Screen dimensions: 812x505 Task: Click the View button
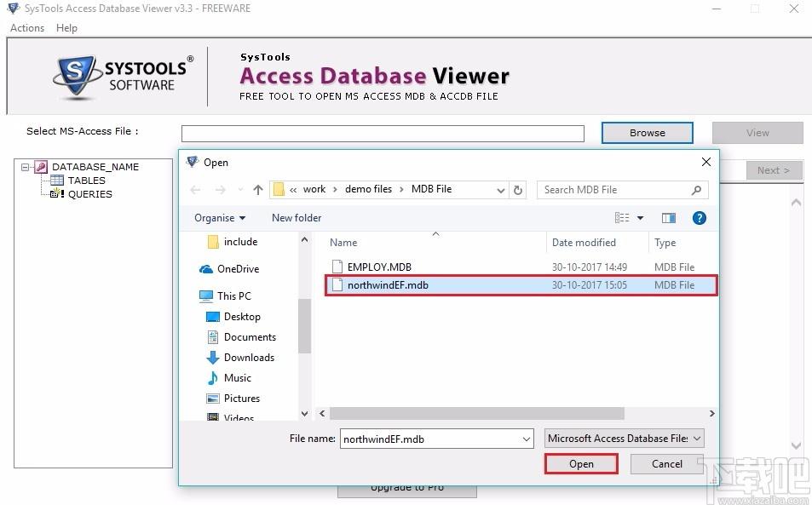[757, 133]
